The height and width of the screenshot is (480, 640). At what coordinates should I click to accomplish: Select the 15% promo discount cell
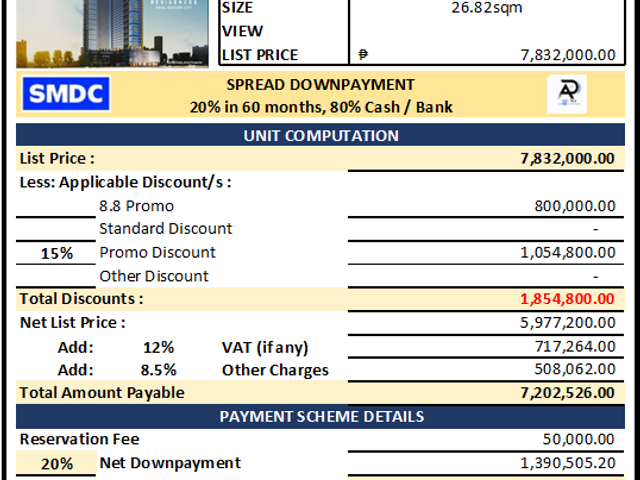(x=56, y=253)
